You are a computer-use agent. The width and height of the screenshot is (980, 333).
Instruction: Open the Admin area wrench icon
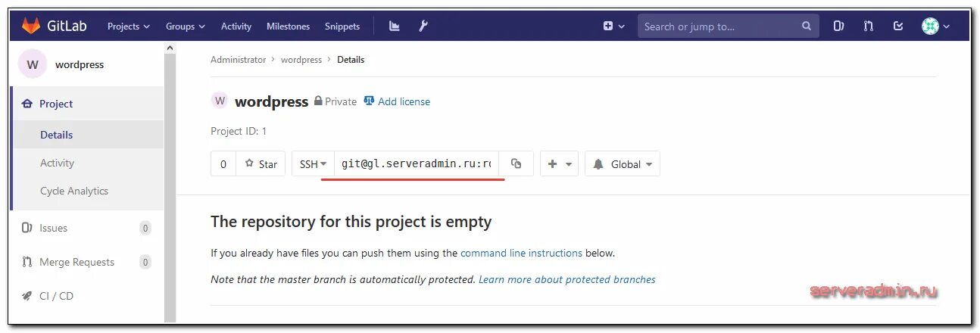[x=423, y=26]
